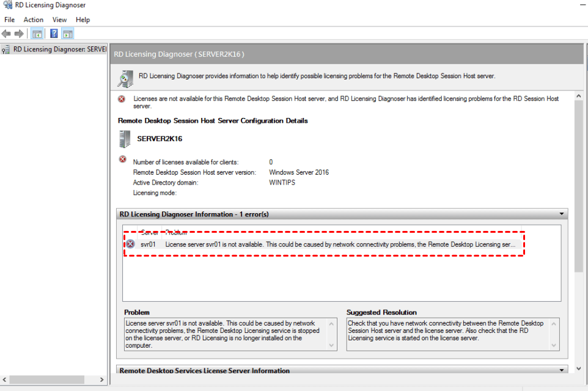Image resolution: width=588 pixels, height=391 pixels.
Task: Click the Active Directory domain label
Action: tap(166, 183)
